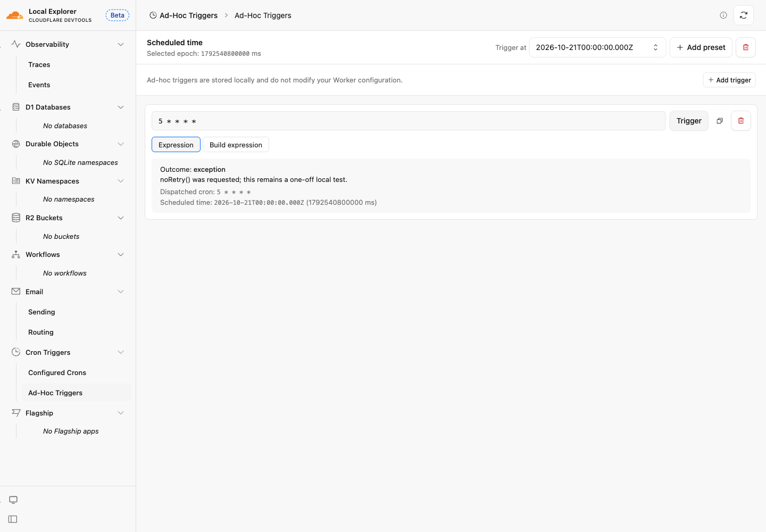Click the monitor icon at sidebar bottom
766x532 pixels.
coord(13,500)
